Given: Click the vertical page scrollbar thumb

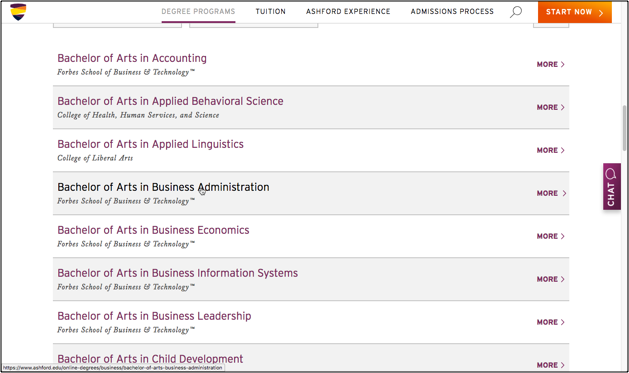Looking at the screenshot, I should point(624,128).
